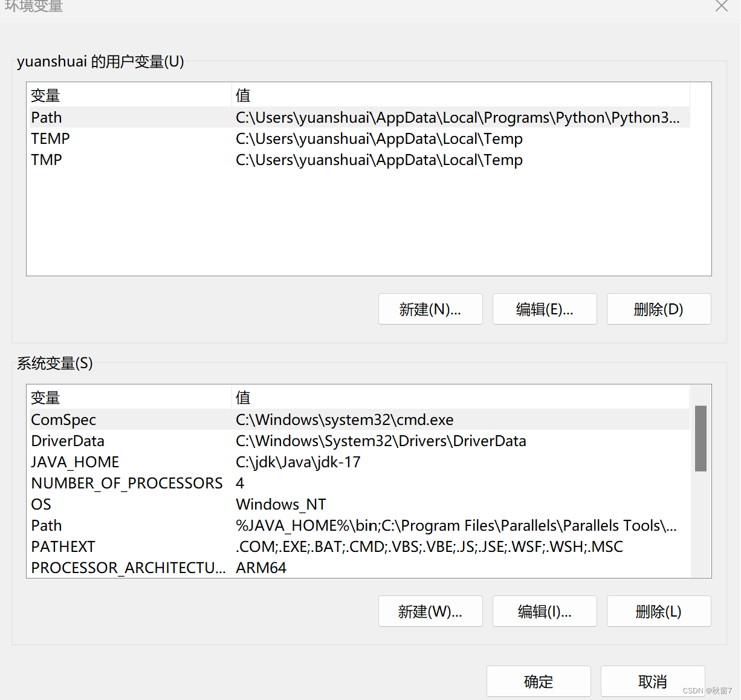Click the %JAVA_HOME%\bin path value
741x700 pixels.
456,525
